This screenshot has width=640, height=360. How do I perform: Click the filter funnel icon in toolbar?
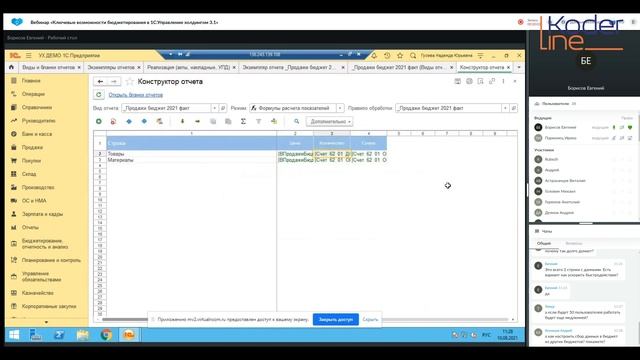click(x=258, y=121)
